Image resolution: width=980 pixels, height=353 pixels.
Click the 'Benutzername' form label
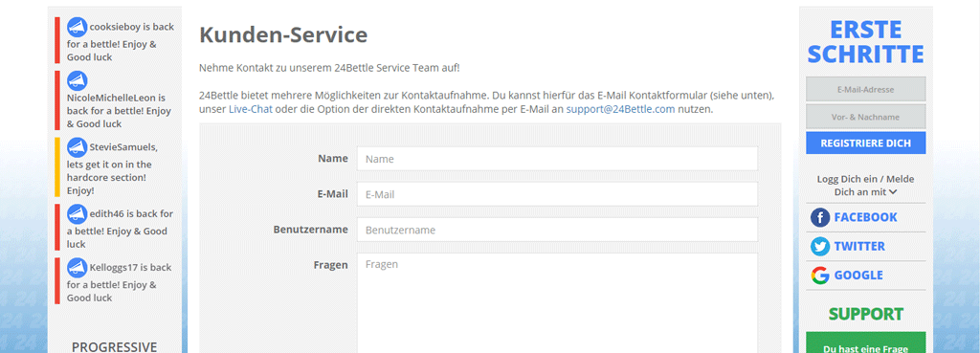click(310, 230)
